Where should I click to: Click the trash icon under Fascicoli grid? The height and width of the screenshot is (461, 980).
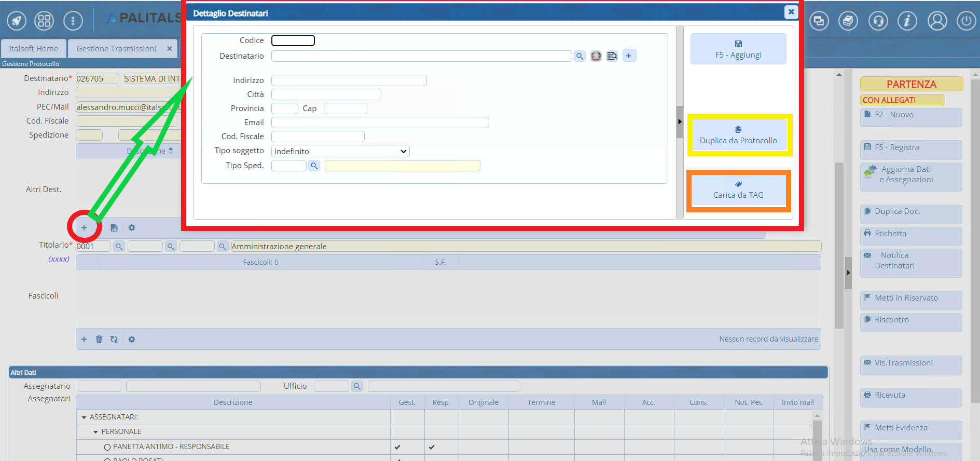(99, 340)
